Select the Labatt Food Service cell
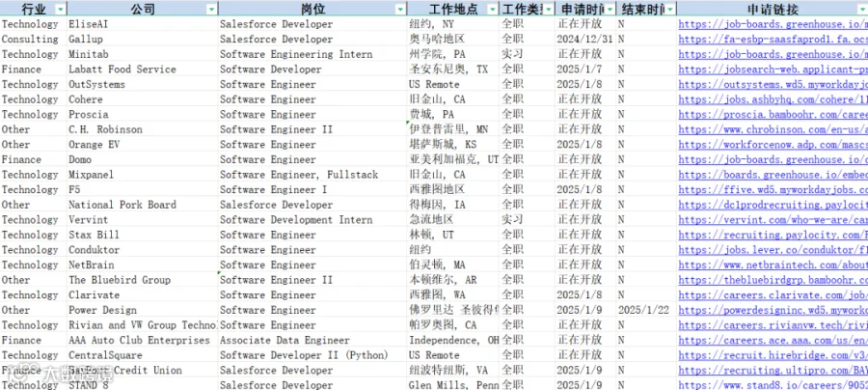 coord(143,70)
